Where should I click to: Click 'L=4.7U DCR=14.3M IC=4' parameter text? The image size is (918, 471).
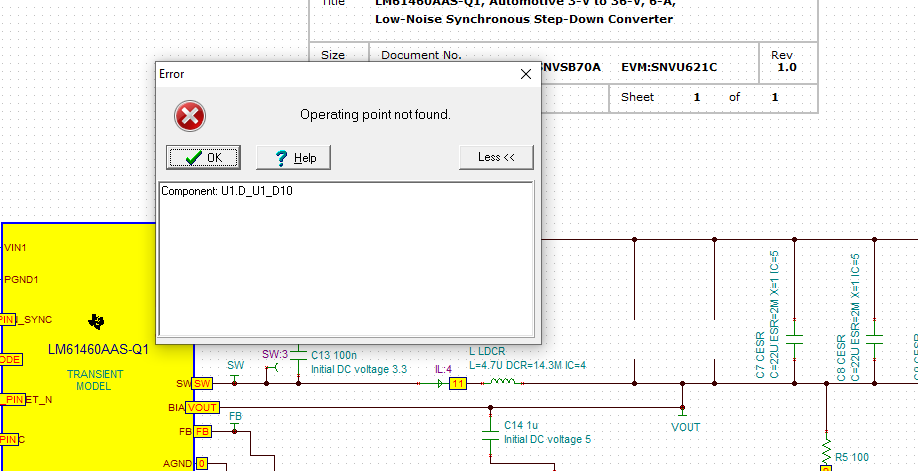click(x=527, y=366)
